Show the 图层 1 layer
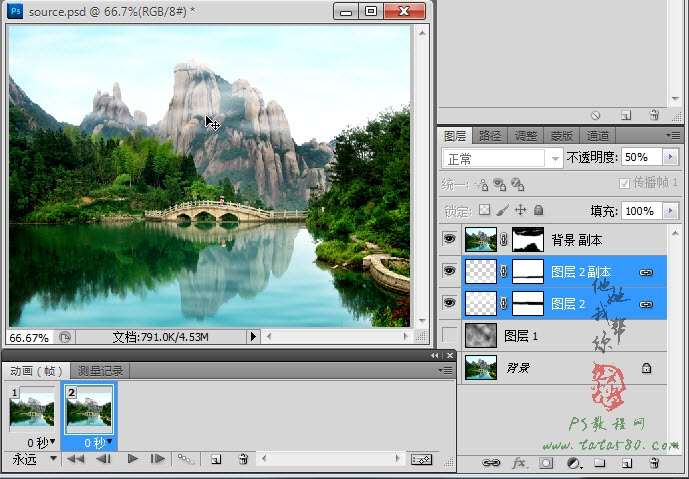 (449, 336)
